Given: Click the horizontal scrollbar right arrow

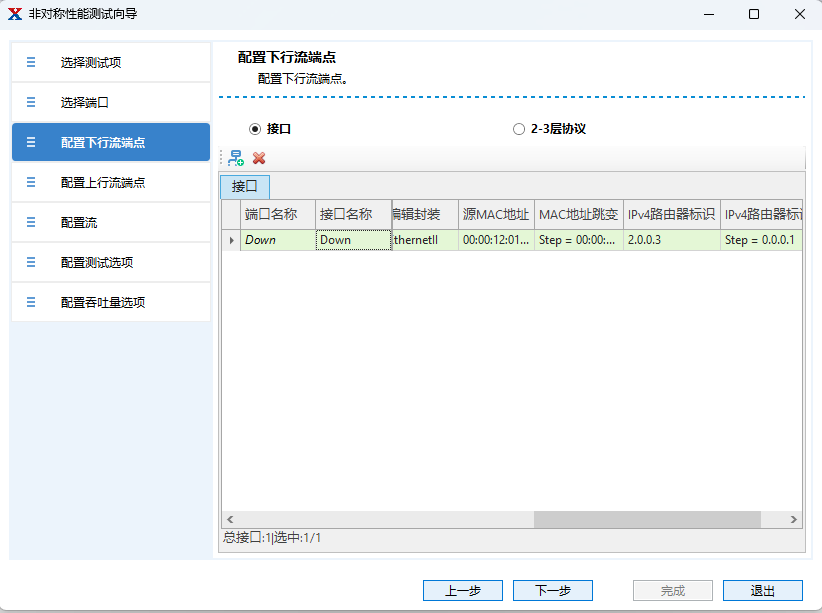Looking at the screenshot, I should 794,520.
